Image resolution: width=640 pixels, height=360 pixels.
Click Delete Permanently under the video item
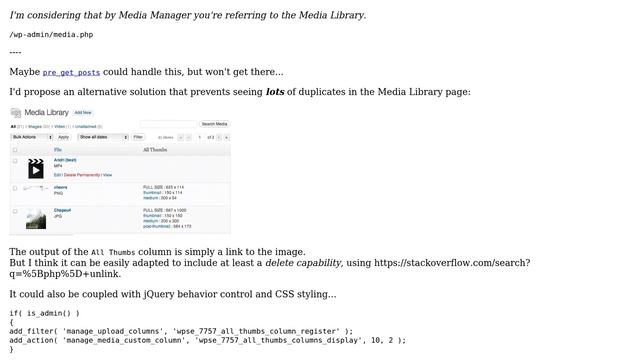82,175
